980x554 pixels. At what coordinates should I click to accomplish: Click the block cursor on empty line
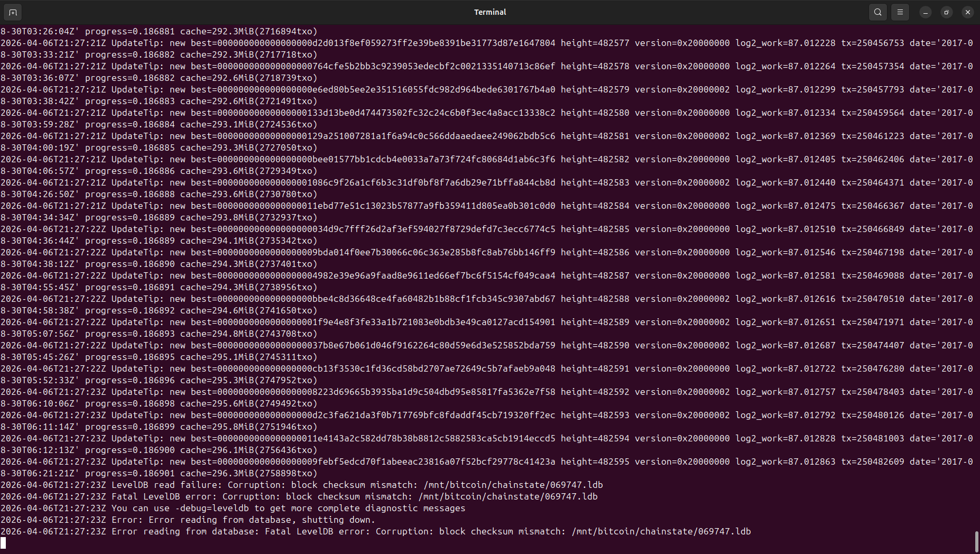click(3, 543)
